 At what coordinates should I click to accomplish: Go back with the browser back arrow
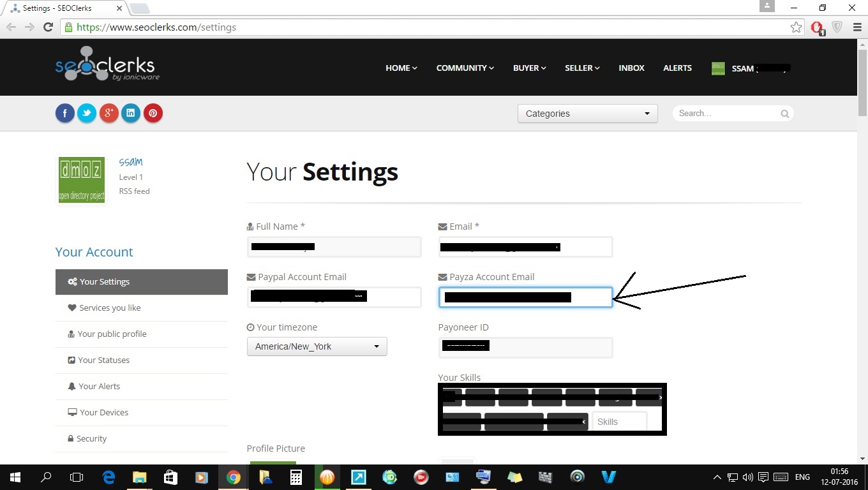coord(11,27)
